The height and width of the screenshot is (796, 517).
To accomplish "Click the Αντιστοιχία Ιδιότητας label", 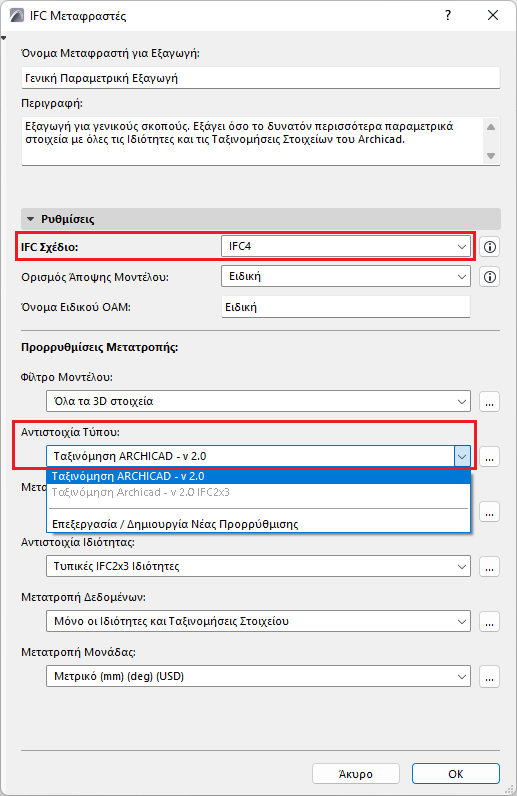I will (x=78, y=542).
